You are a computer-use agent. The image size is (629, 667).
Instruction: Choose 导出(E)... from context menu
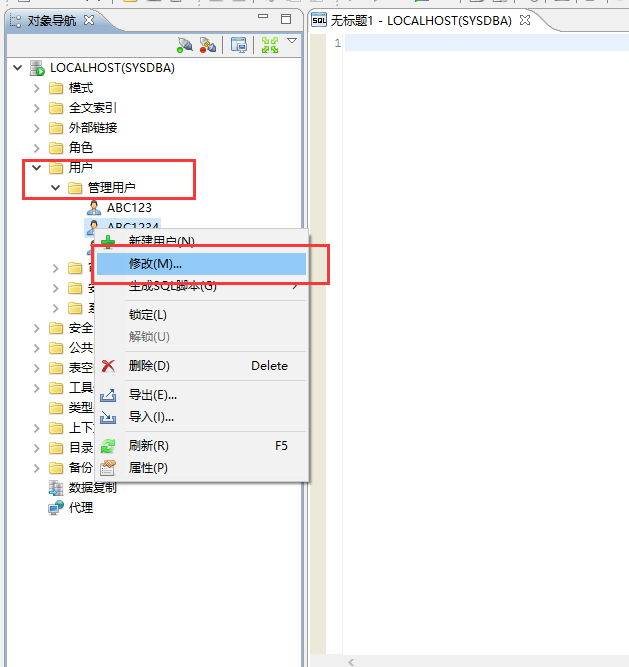tap(201, 395)
